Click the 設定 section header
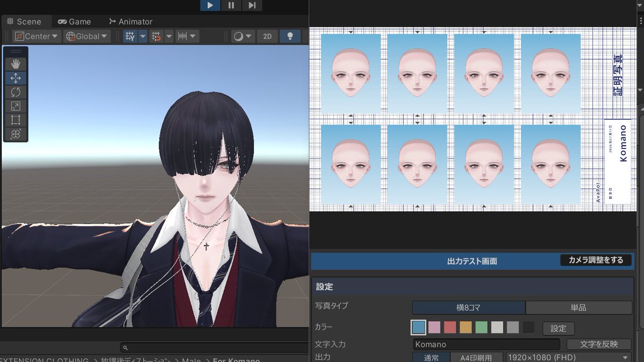This screenshot has height=362, width=644. pos(472,287)
